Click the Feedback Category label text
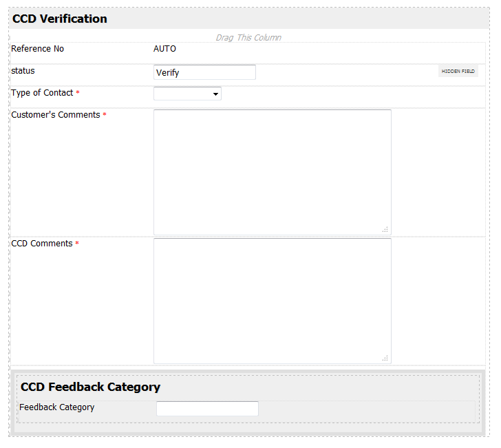Viewport: 501px width, 448px height. [x=56, y=407]
